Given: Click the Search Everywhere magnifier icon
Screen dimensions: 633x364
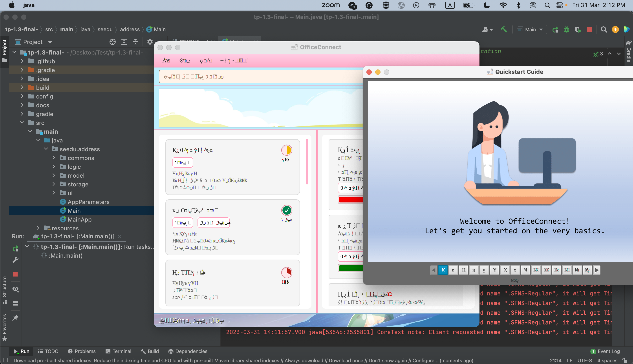Looking at the screenshot, I should (604, 29).
